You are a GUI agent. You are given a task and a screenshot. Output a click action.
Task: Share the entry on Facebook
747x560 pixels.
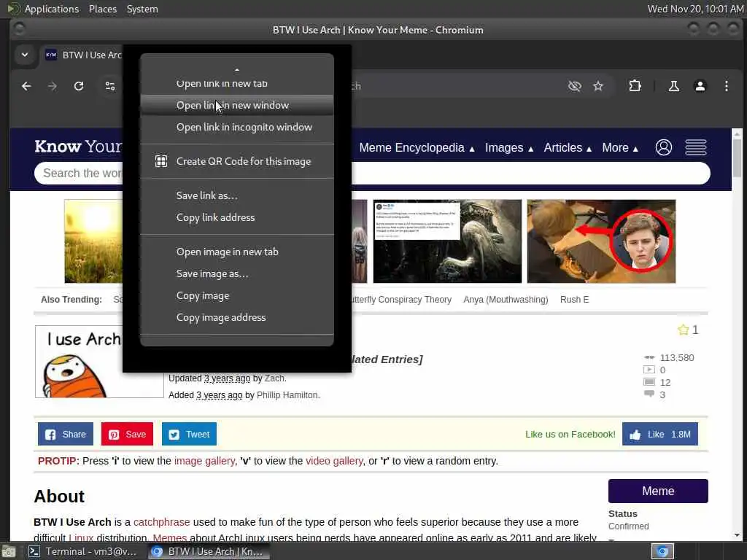pyautogui.click(x=66, y=434)
